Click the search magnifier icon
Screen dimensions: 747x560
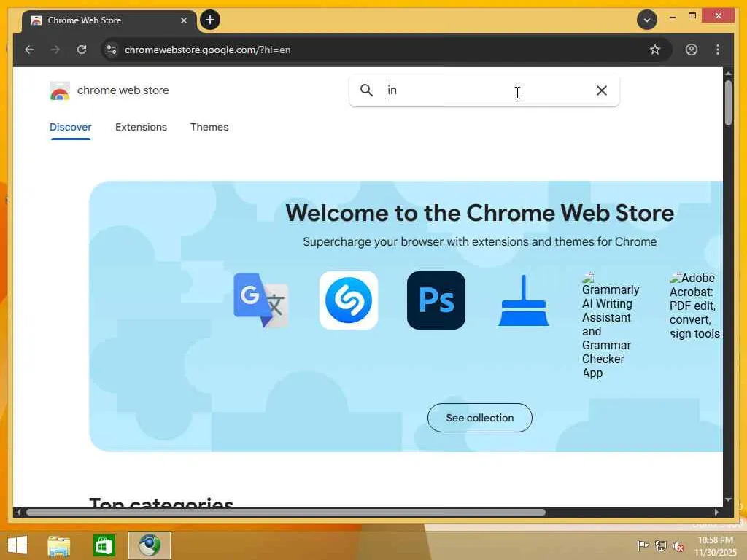point(366,90)
